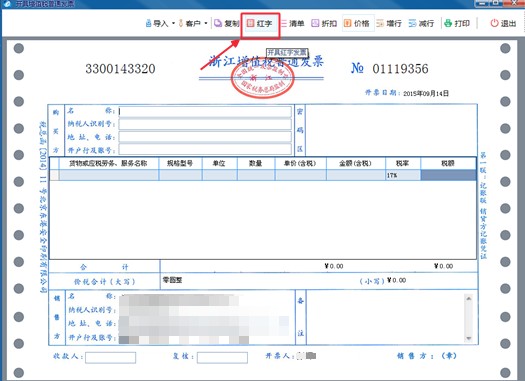This screenshot has height=381, width=525.
Task: Open the 17% tax rate cell
Action: tap(403, 175)
